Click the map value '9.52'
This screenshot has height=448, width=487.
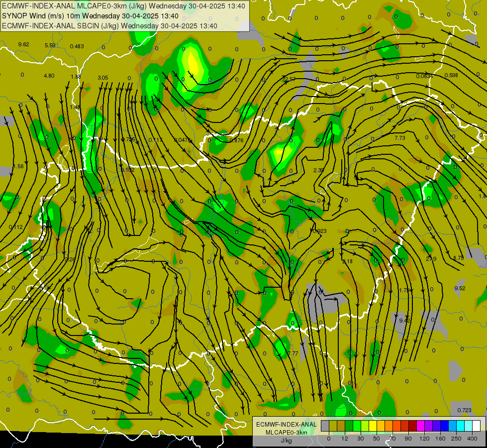[x=460, y=288]
